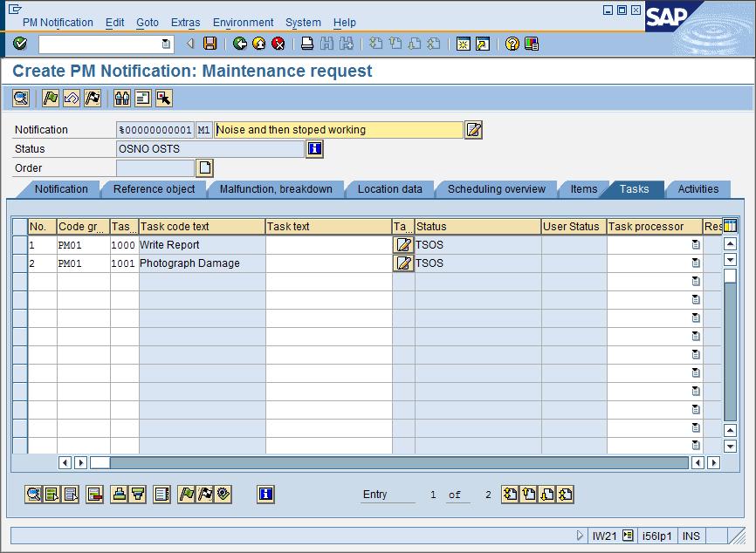This screenshot has height=553, width=756.
Task: Click the green flag Put in process icon
Action: click(x=50, y=99)
